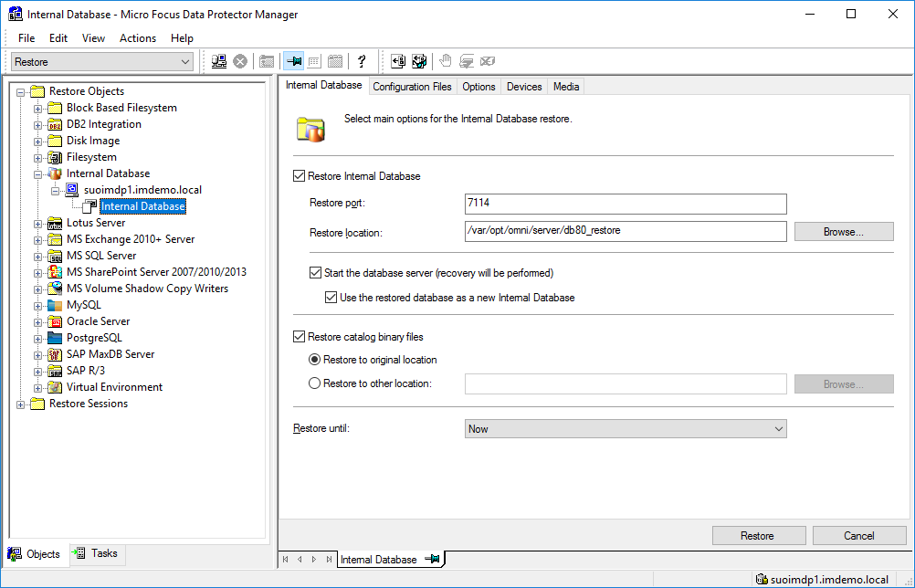The image size is (915, 588).
Task: Switch to the Media tab
Action: coord(566,87)
